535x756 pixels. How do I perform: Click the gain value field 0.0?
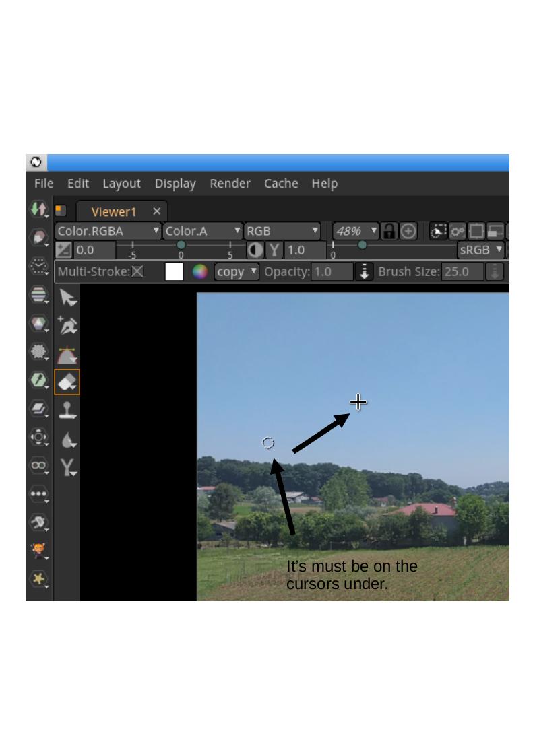click(x=94, y=250)
